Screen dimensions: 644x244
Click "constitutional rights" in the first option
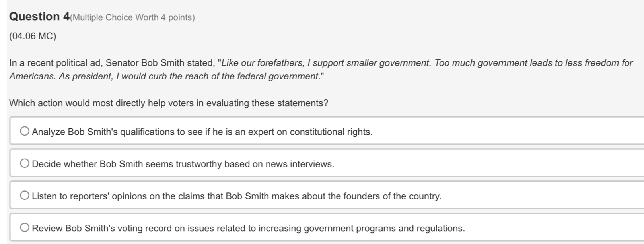(x=331, y=132)
